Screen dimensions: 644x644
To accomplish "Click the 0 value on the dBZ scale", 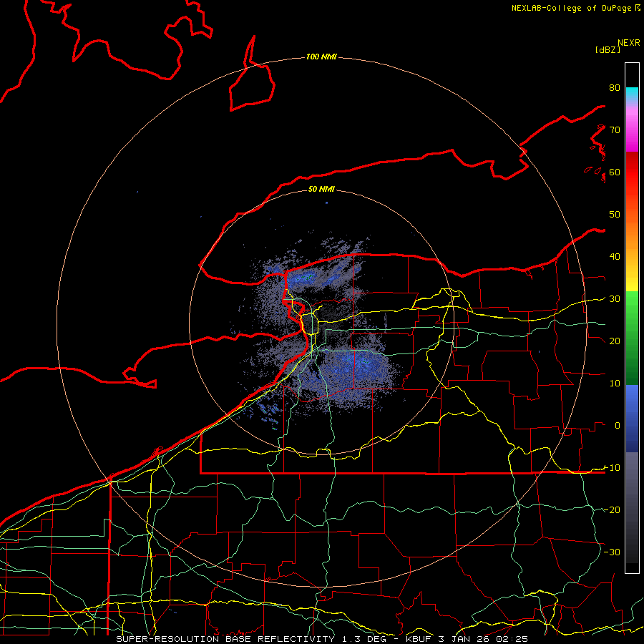I will (618, 426).
